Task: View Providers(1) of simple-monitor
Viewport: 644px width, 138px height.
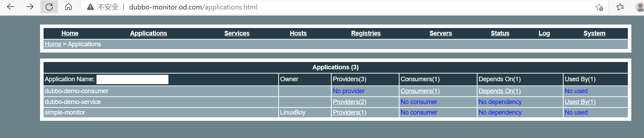Action: click(350, 112)
